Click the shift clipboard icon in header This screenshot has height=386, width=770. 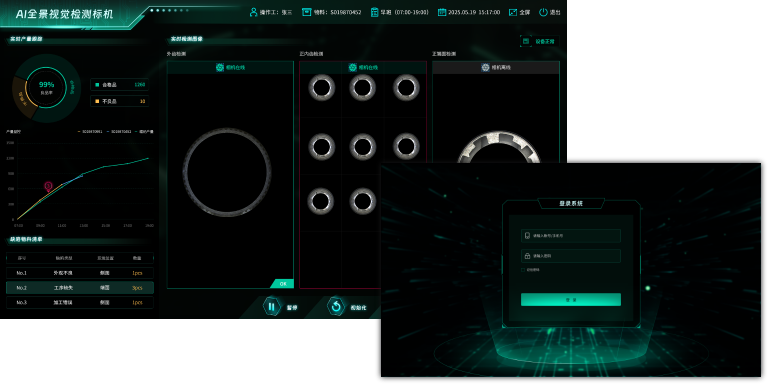pyautogui.click(x=374, y=12)
